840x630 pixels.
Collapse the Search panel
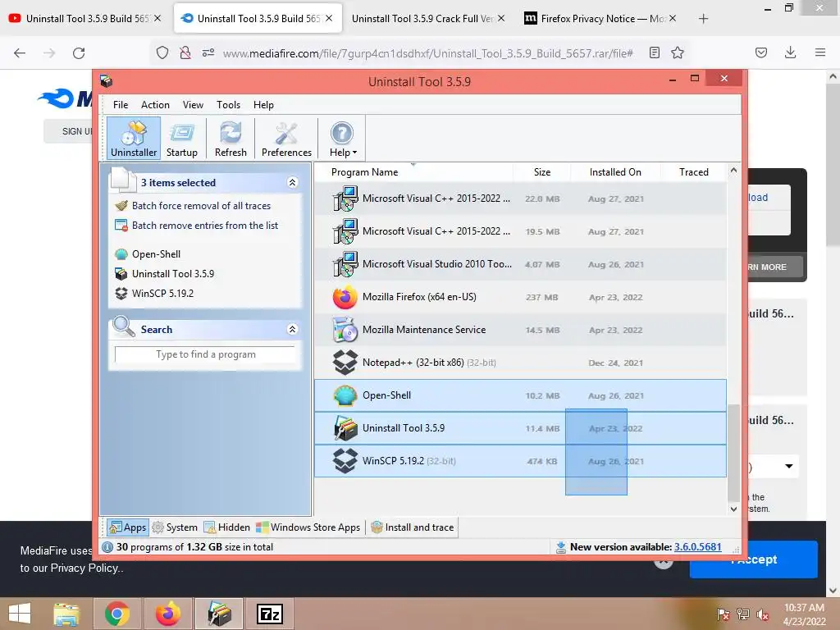293,329
